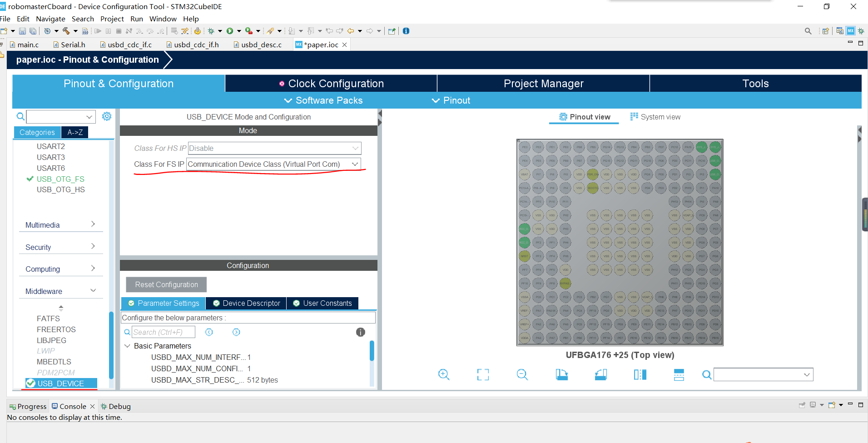Select the Categories list button
Viewport: 868px width, 443px height.
[x=37, y=132]
